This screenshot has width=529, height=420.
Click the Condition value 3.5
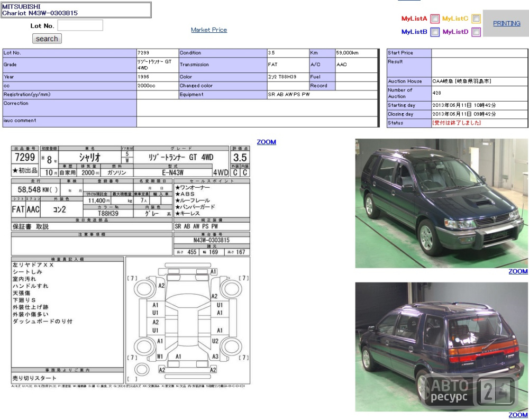[x=271, y=53]
